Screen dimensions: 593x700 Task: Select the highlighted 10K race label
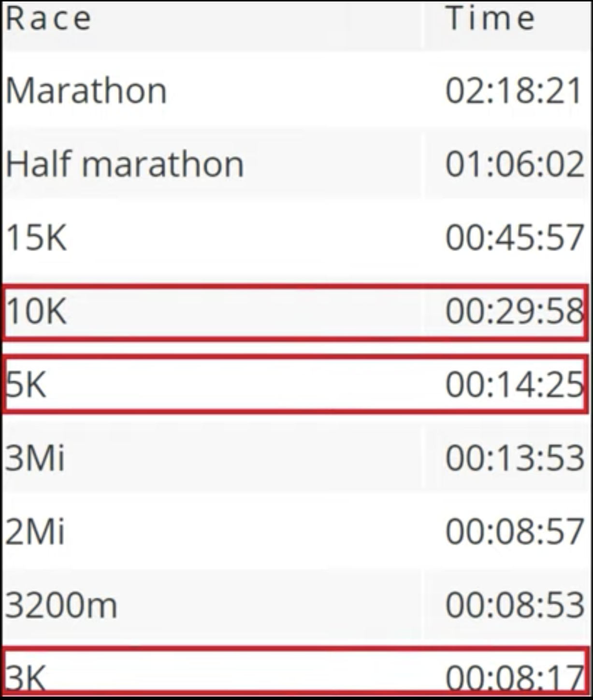(x=36, y=311)
